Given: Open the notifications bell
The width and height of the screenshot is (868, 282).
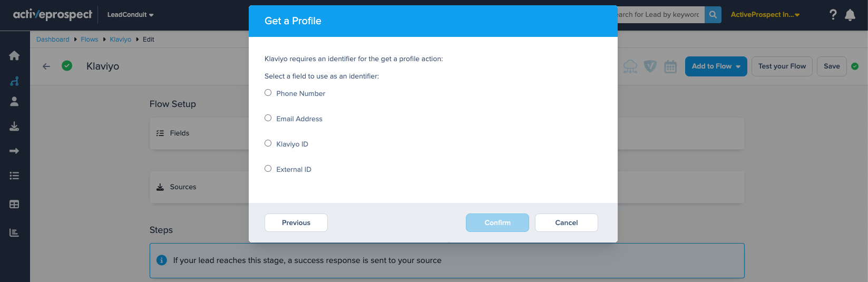Looking at the screenshot, I should [x=850, y=15].
